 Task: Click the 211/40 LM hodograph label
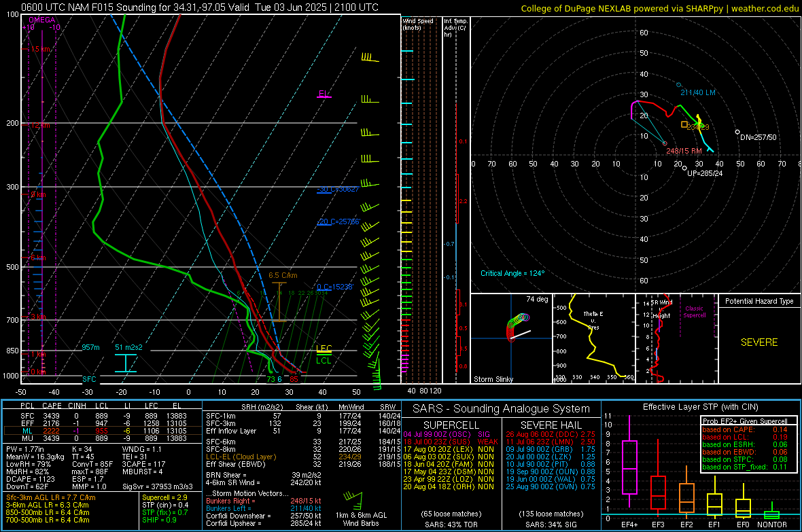click(x=697, y=92)
